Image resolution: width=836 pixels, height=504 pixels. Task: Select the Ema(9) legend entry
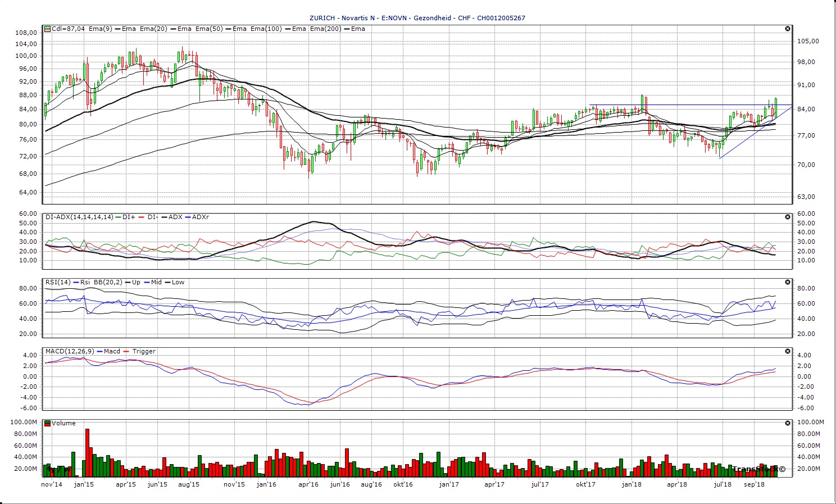coord(101,29)
